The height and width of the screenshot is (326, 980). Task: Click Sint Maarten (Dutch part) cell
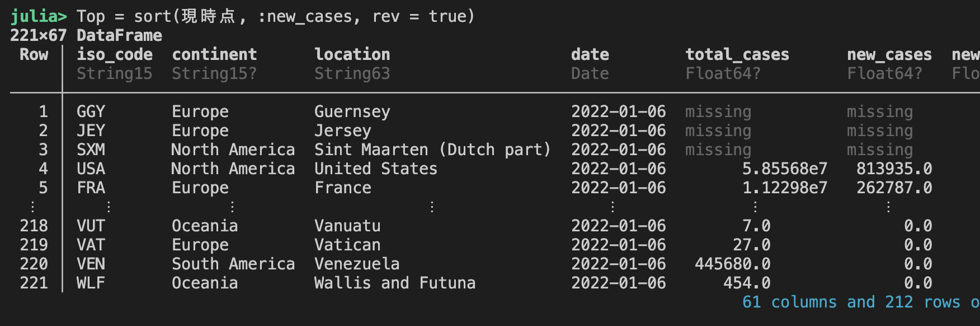point(432,150)
